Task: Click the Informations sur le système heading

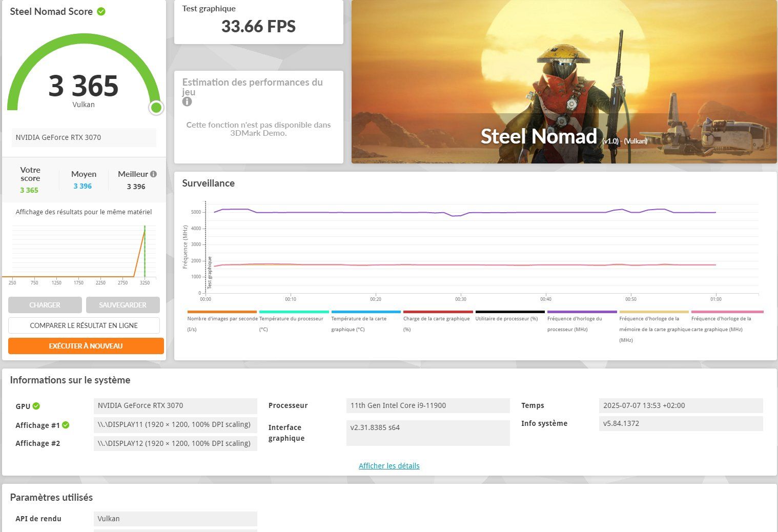Action: pos(70,380)
